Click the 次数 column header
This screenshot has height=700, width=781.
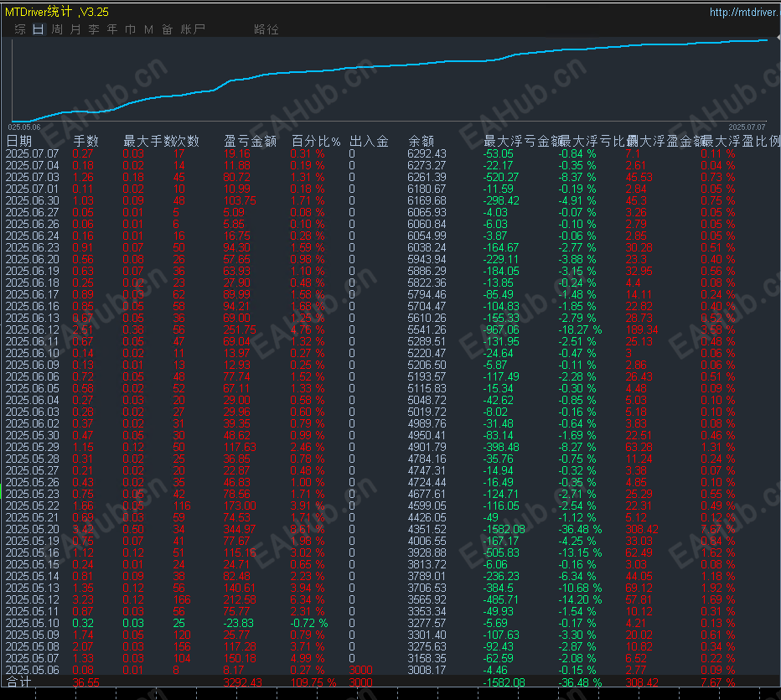coord(186,141)
